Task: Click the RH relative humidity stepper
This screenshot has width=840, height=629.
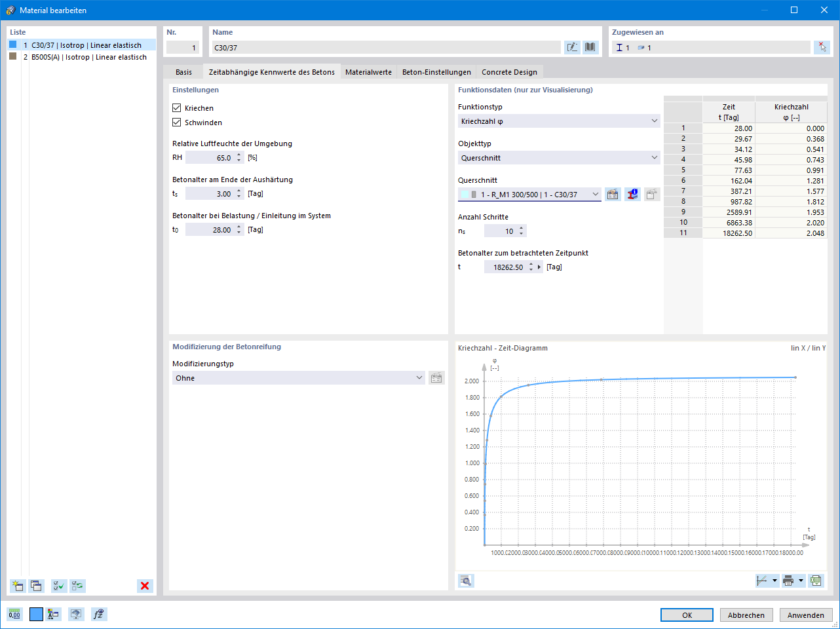Action: tap(239, 158)
